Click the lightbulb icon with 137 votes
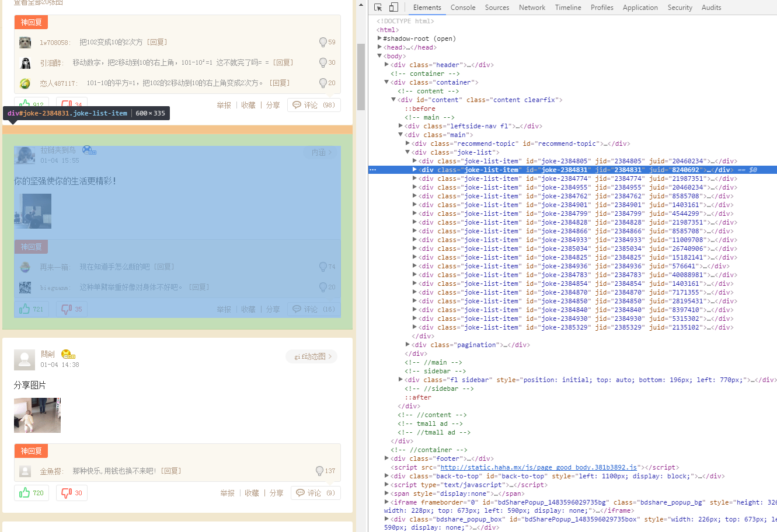The height and width of the screenshot is (532, 777). 319,471
